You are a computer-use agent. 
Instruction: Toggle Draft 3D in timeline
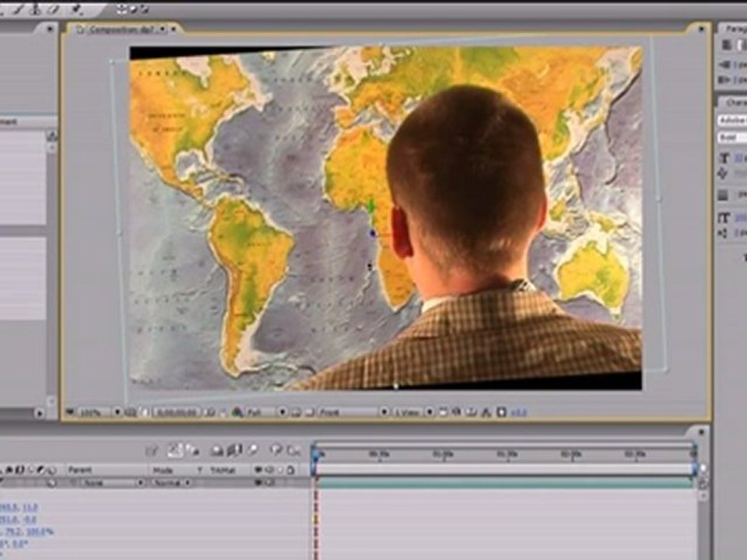pos(192,450)
